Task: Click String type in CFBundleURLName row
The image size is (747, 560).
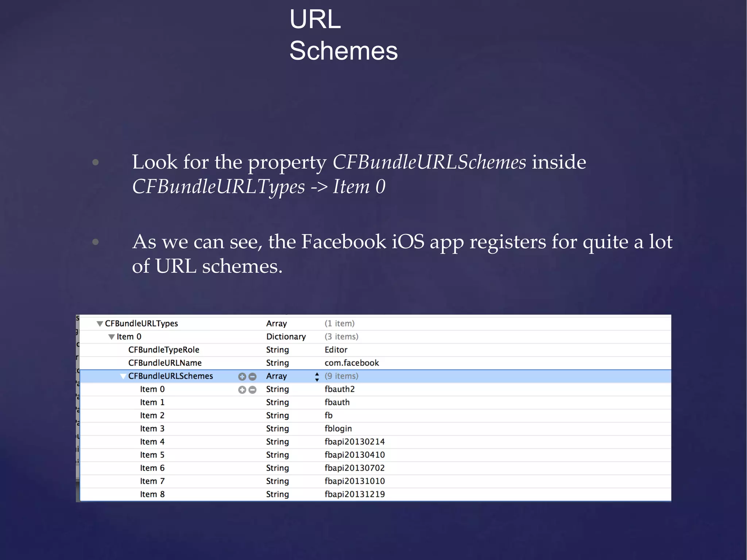Action: 278,363
